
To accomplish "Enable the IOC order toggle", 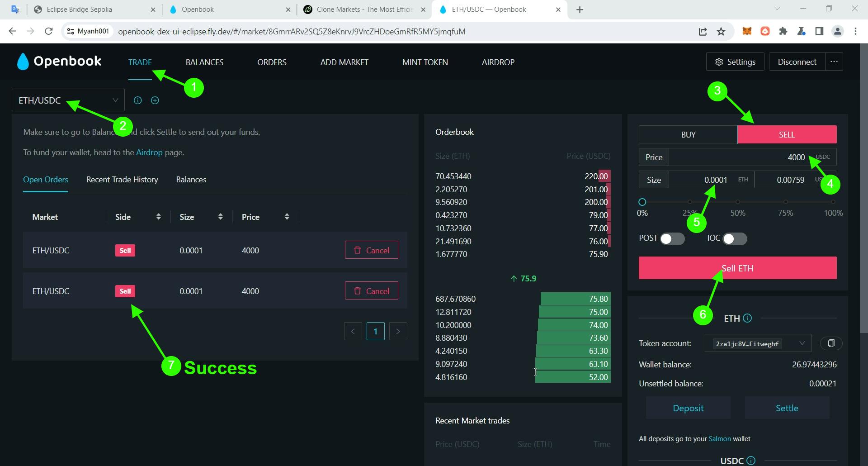I will coord(735,239).
